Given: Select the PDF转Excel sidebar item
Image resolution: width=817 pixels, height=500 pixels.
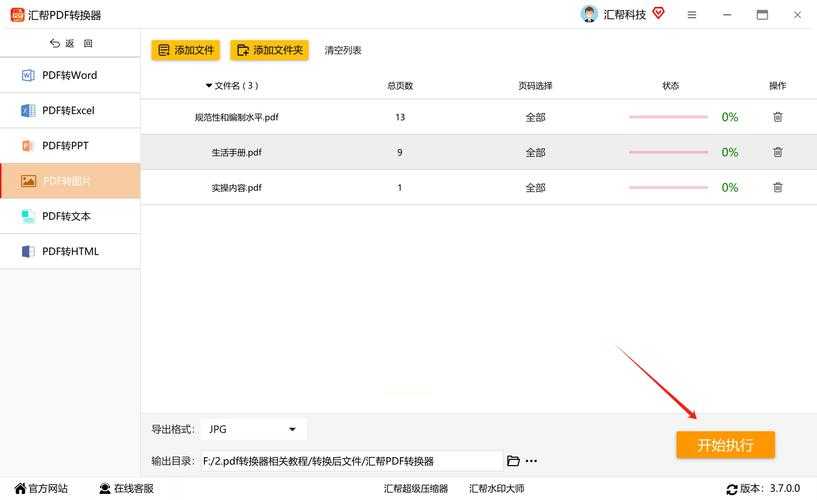Looking at the screenshot, I should point(70,110).
